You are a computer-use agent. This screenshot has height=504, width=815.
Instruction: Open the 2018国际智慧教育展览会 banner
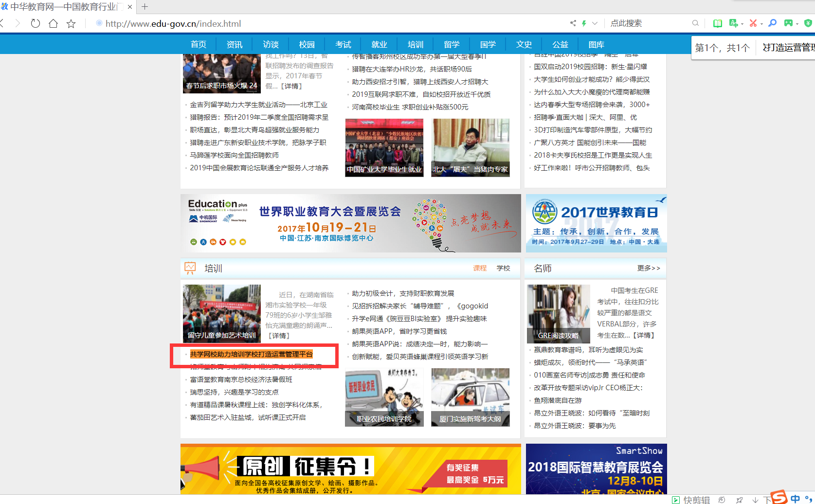pyautogui.click(x=596, y=469)
